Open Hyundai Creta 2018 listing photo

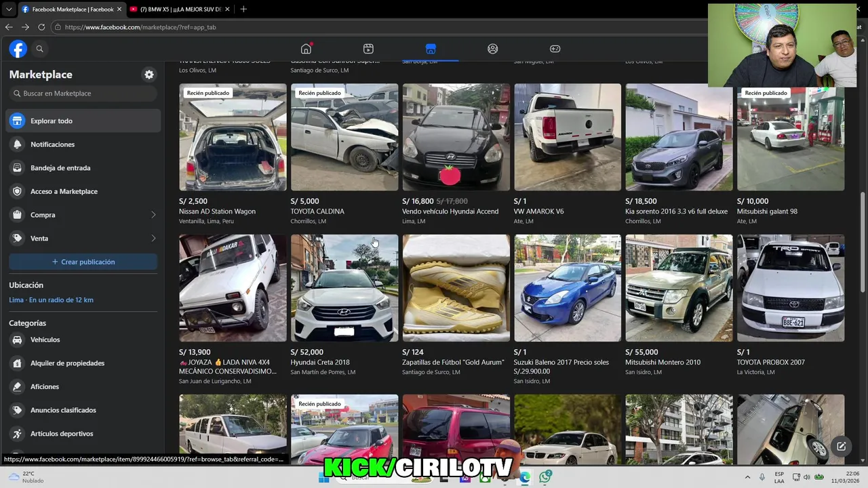(x=344, y=288)
